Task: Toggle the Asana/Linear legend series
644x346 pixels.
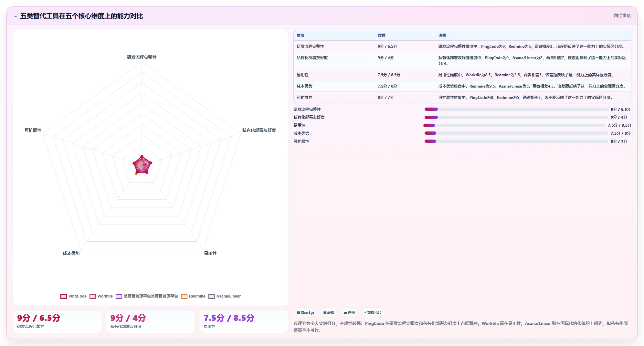Action: click(x=225, y=296)
